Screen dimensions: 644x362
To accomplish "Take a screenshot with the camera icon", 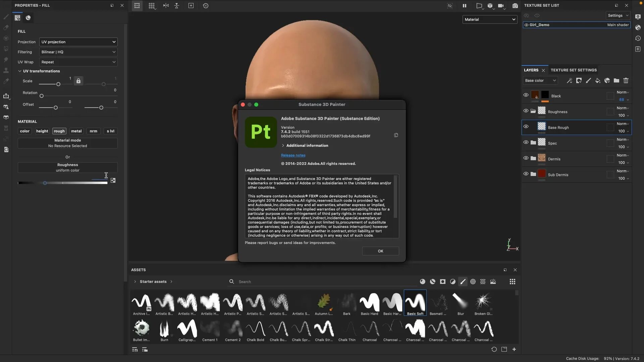I will point(515,6).
